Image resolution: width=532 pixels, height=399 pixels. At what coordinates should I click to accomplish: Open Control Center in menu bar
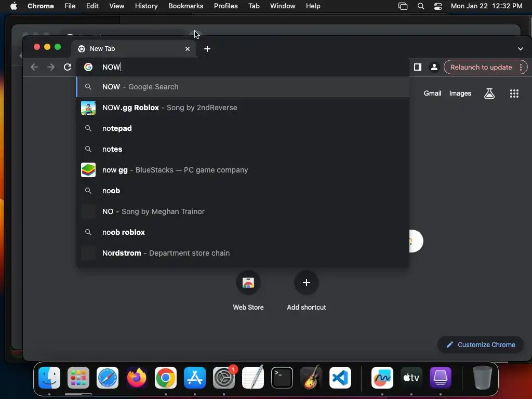click(x=438, y=6)
